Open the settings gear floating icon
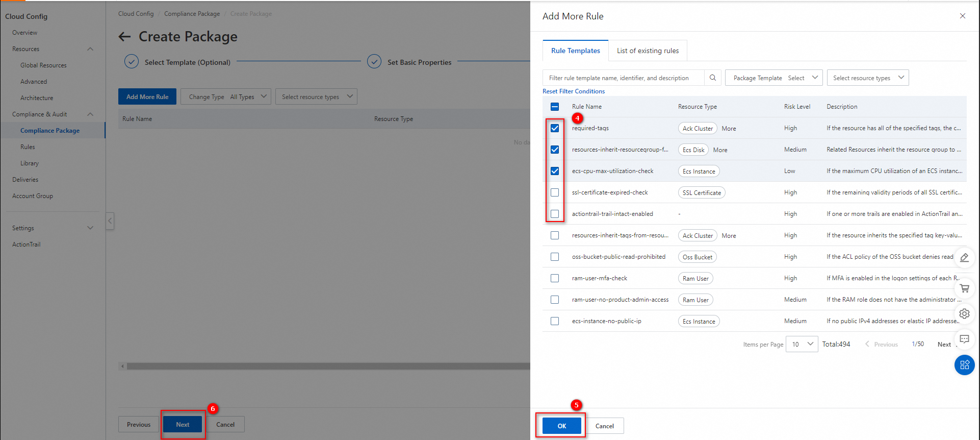The image size is (980, 440). click(x=964, y=313)
